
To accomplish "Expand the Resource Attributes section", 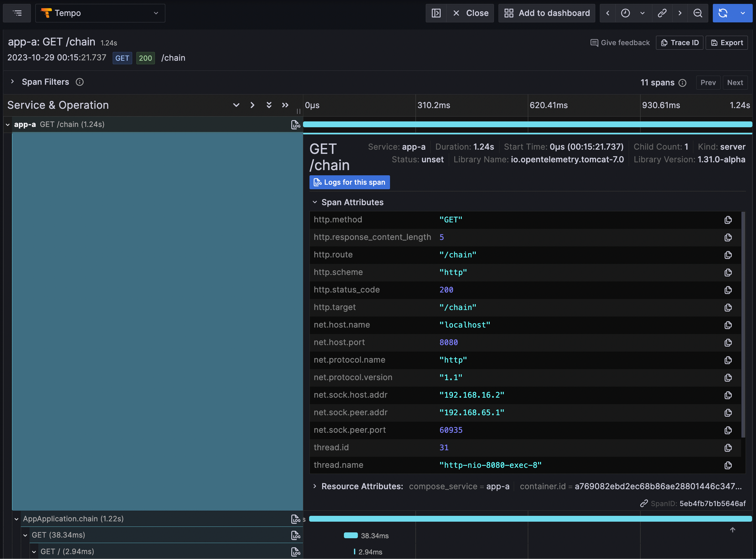I will point(315,486).
